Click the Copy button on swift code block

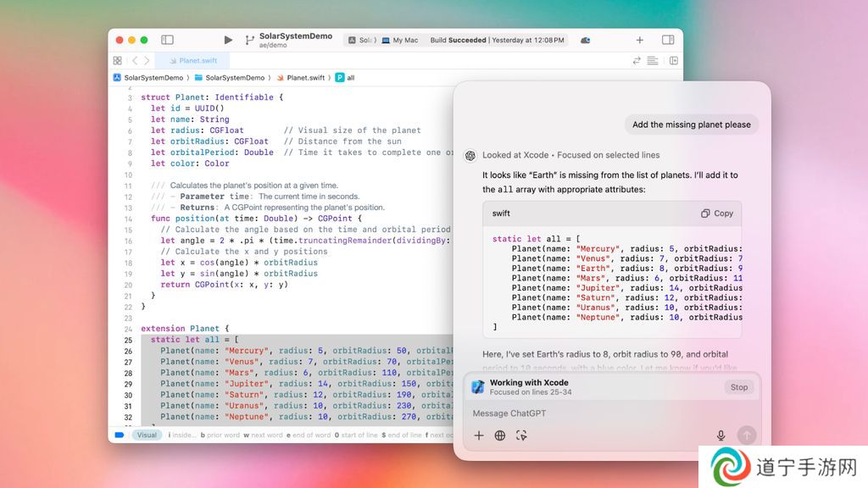717,213
